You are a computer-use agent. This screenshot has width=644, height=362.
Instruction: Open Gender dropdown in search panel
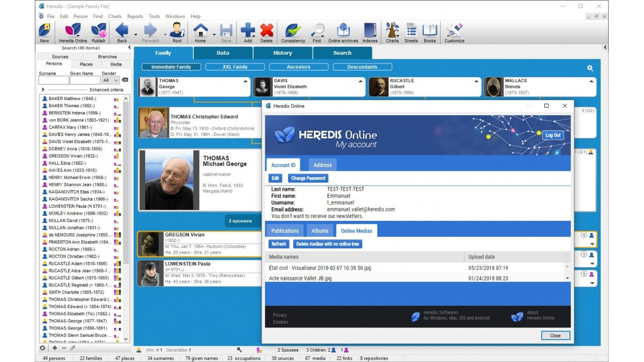[x=110, y=80]
